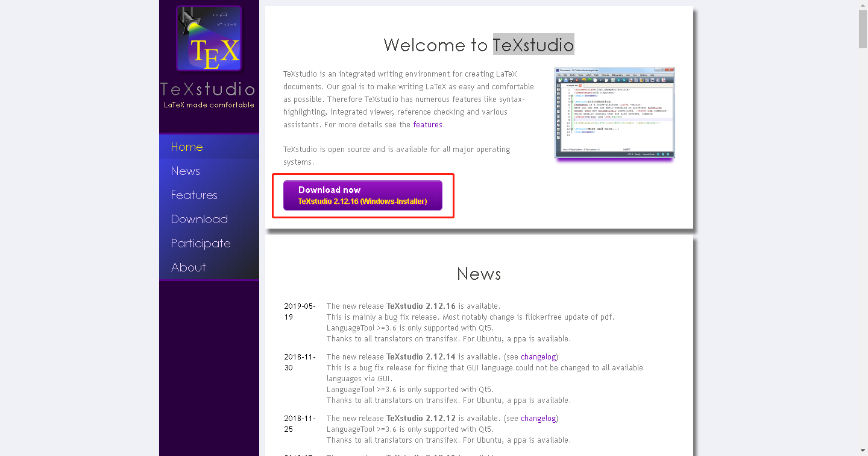
Task: Click the 'TeXstudio 2.12.16' bold release text
Action: (421, 306)
